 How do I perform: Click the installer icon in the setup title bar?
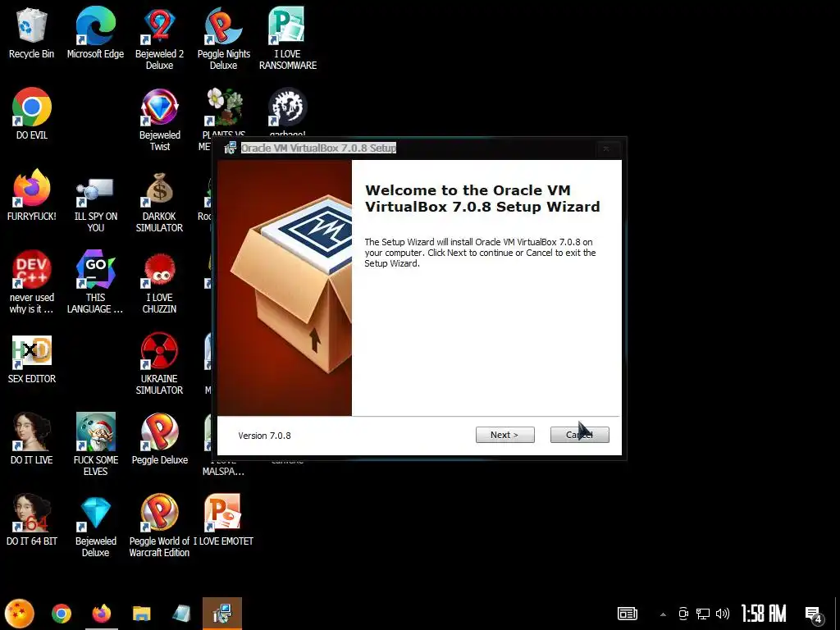(x=230, y=148)
